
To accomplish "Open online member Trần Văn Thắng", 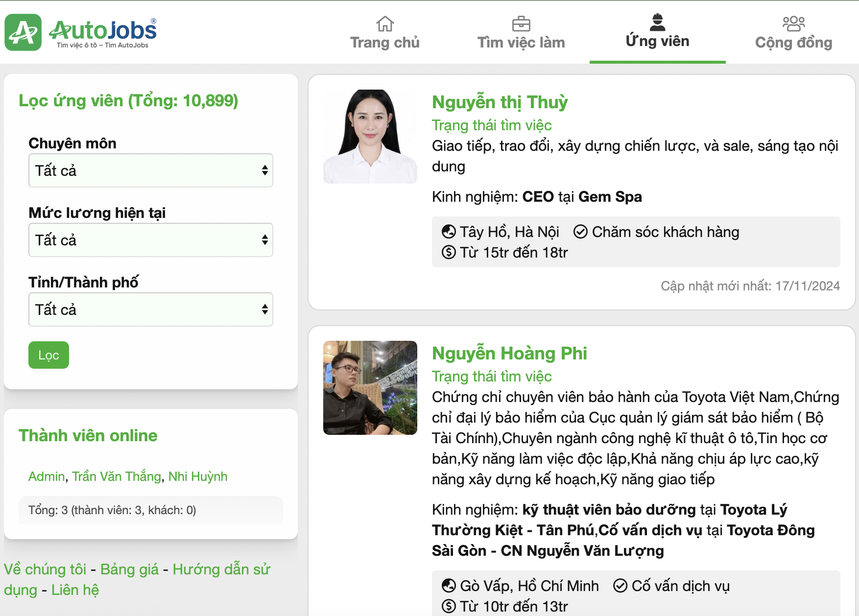I will pyautogui.click(x=117, y=476).
